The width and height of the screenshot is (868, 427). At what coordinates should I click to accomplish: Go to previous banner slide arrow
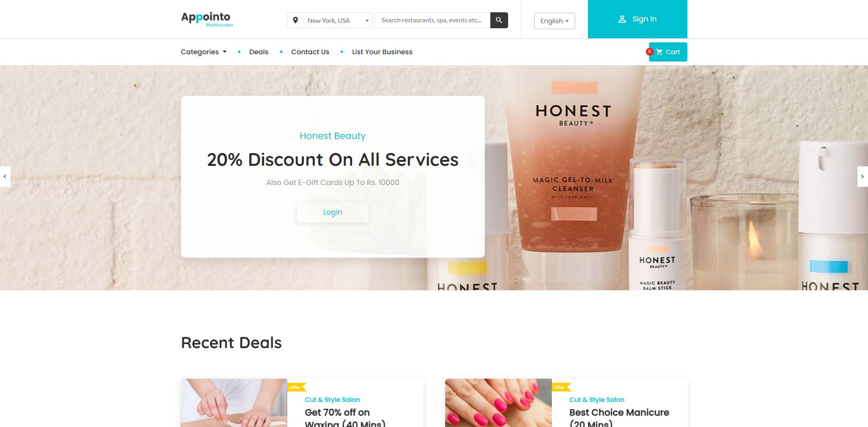[x=5, y=176]
